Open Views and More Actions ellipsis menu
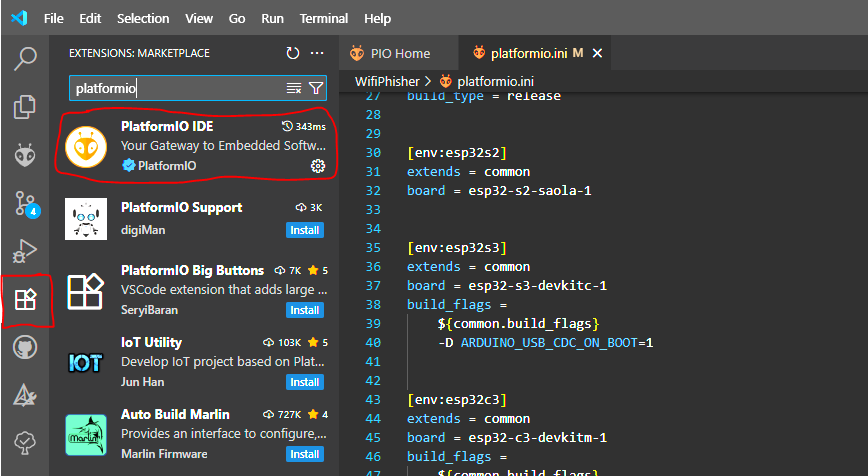Screen dimensions: 868x476 pyautogui.click(x=317, y=53)
